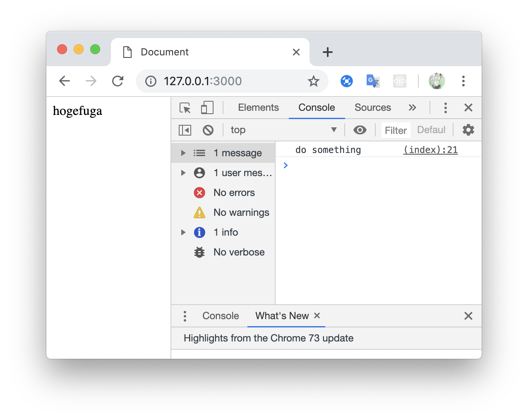The image size is (528, 420).
Task: Open the Google Translate extension
Action: (372, 81)
